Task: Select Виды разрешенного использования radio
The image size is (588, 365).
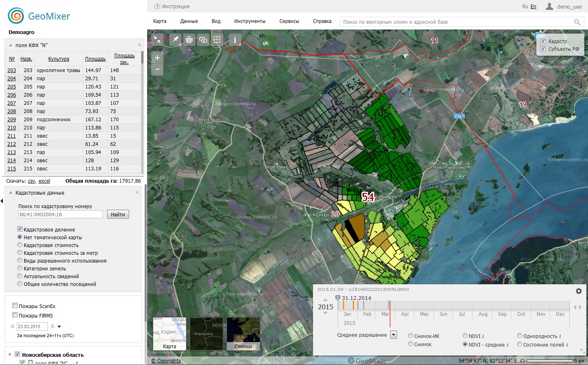Action: (20, 260)
